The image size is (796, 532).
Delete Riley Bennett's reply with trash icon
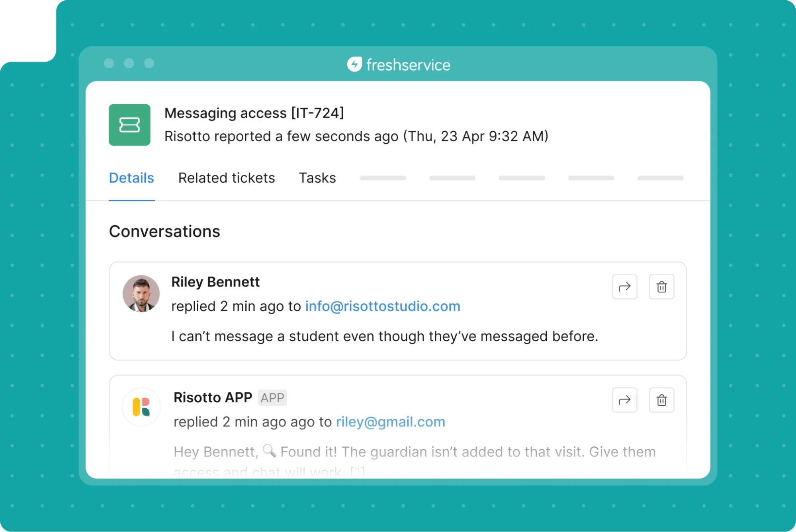click(661, 286)
